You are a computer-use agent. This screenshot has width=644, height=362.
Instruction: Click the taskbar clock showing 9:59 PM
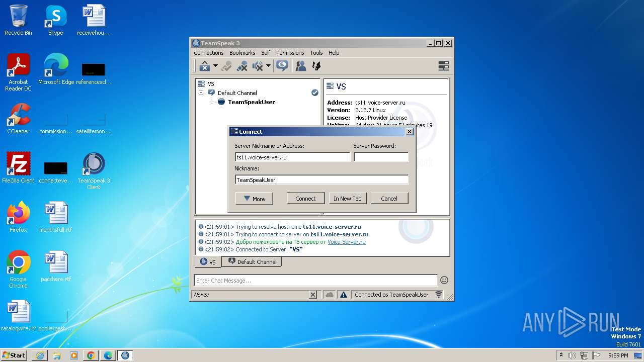coord(618,355)
